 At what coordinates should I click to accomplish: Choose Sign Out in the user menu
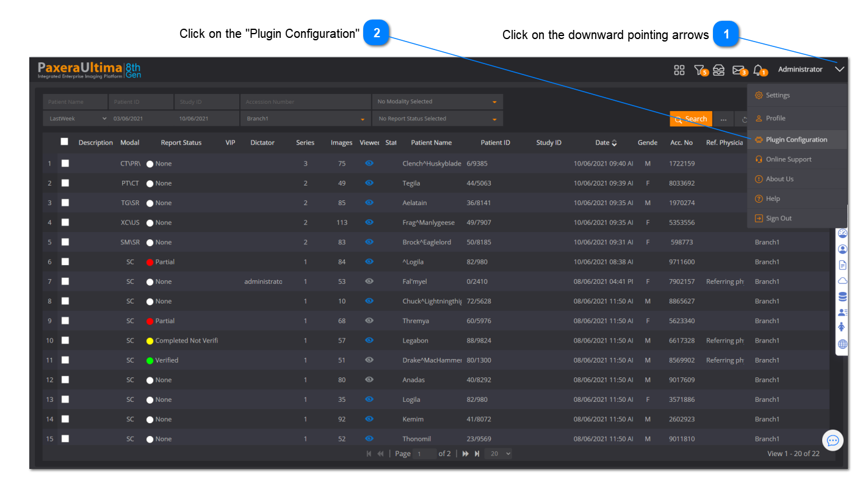778,219
